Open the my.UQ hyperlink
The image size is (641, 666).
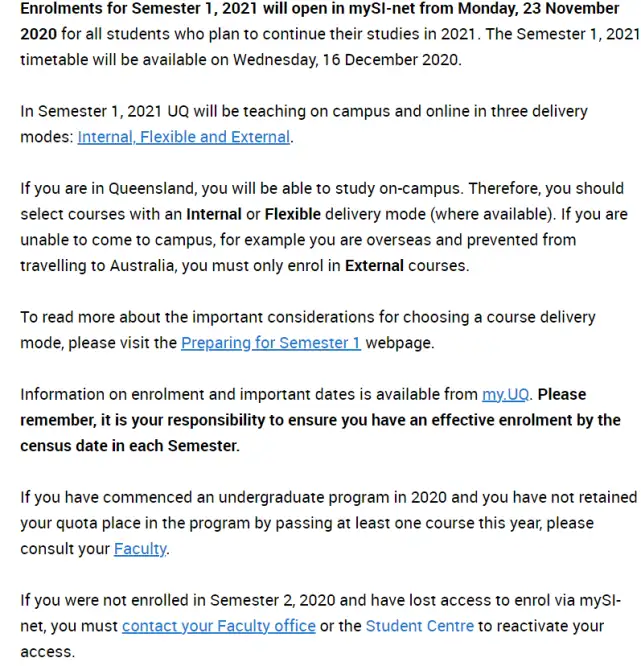click(505, 395)
